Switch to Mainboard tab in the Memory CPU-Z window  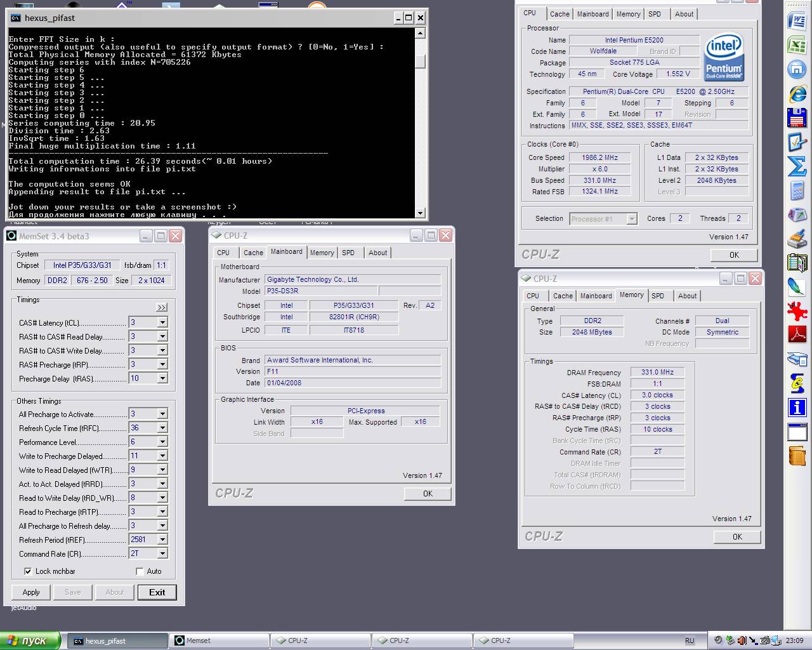click(x=596, y=296)
